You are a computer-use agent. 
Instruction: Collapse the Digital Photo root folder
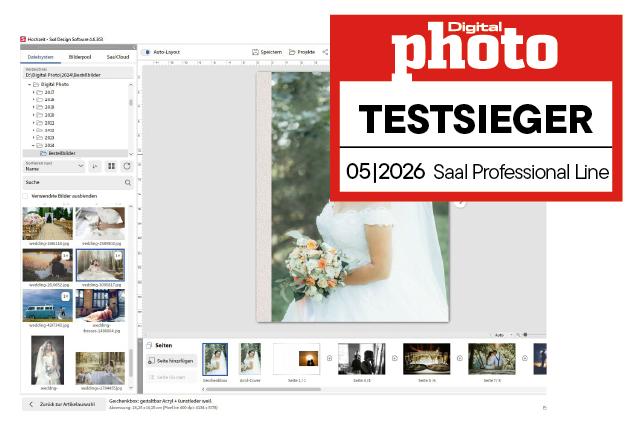point(29,85)
